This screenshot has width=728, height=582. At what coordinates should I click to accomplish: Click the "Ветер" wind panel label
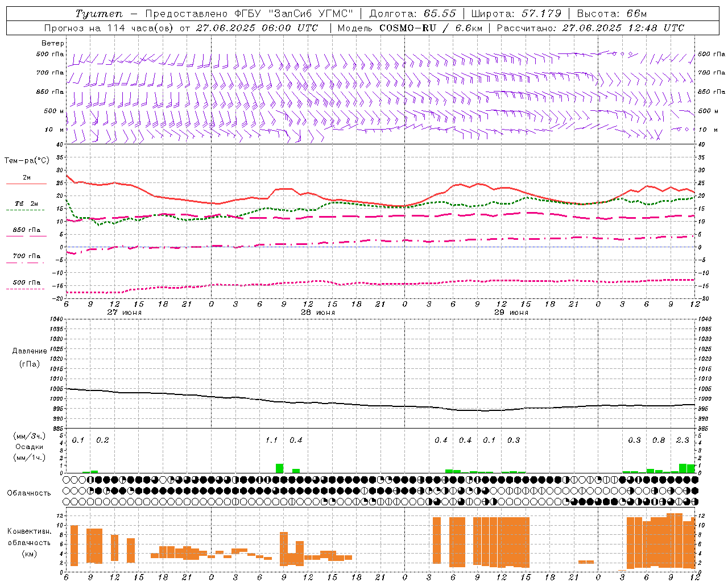pos(53,43)
